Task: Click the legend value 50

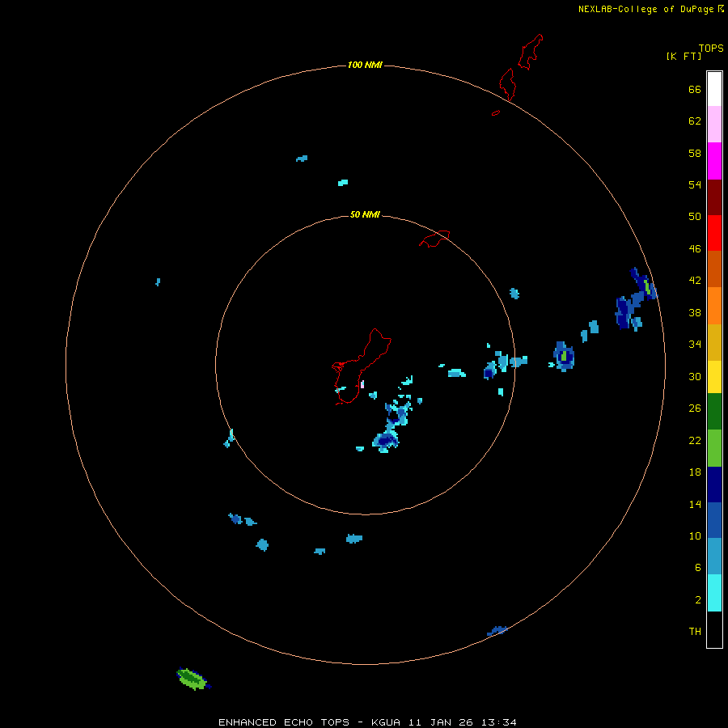Action: 695,217
